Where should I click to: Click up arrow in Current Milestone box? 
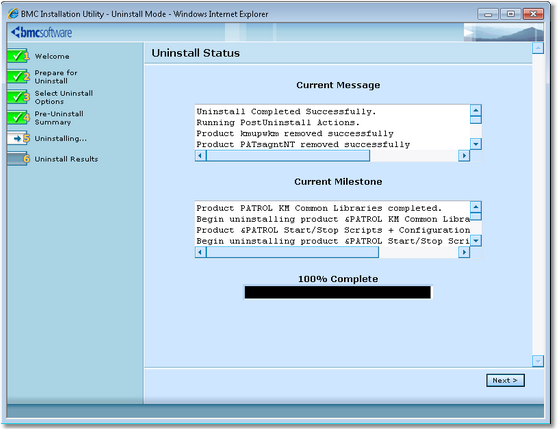476,207
